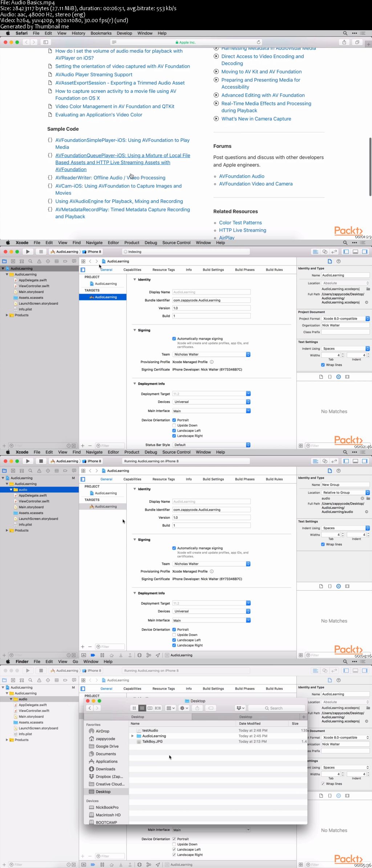Select Downloads in the Finder sidebar
The width and height of the screenshot is (372, 868).
tap(105, 769)
